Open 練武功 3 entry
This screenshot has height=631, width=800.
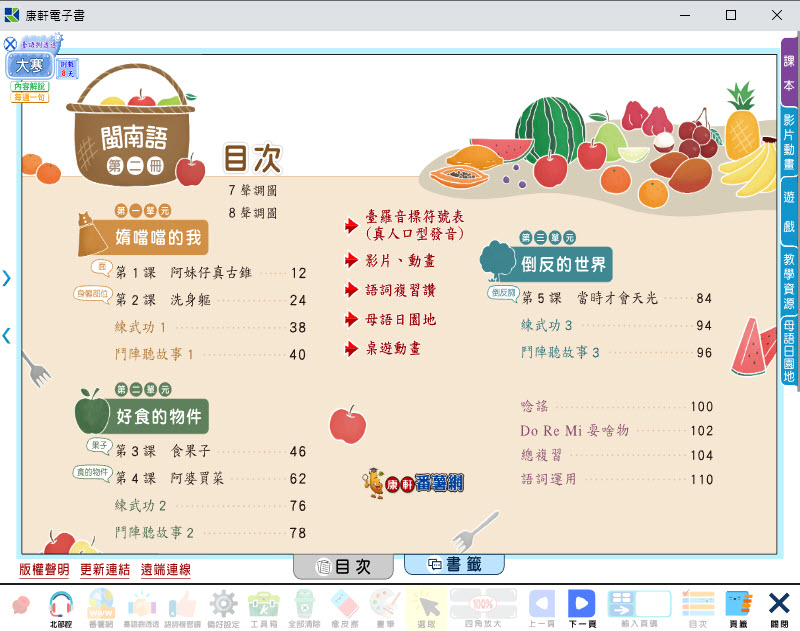pos(616,325)
